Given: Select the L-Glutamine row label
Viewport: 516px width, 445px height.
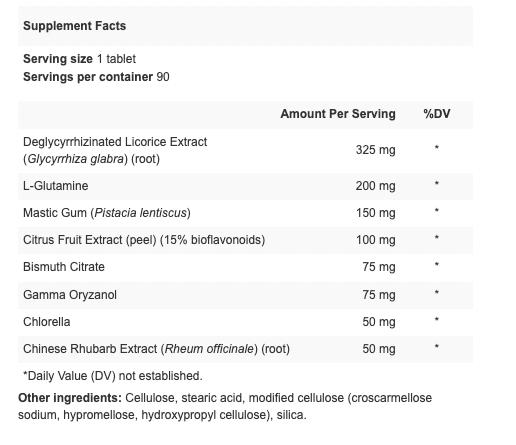Looking at the screenshot, I should [x=56, y=186].
